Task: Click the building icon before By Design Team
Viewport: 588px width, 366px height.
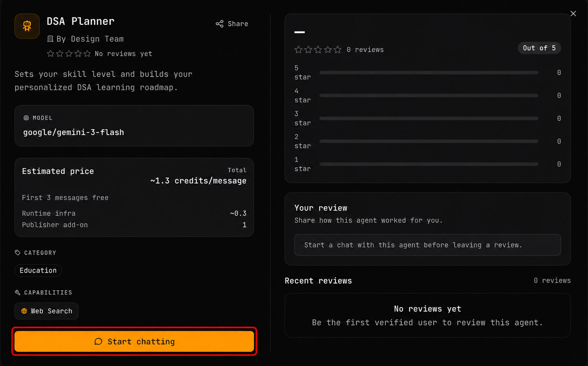Action: pyautogui.click(x=50, y=39)
